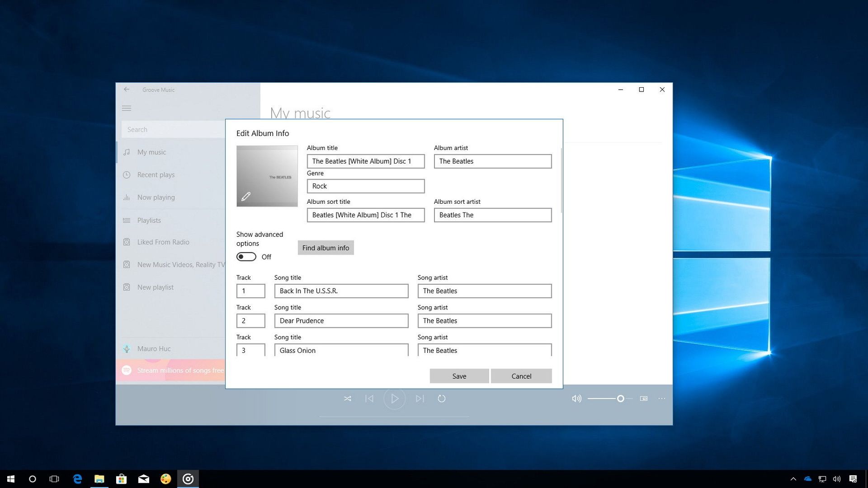
Task: Create a New playlist
Action: point(155,287)
